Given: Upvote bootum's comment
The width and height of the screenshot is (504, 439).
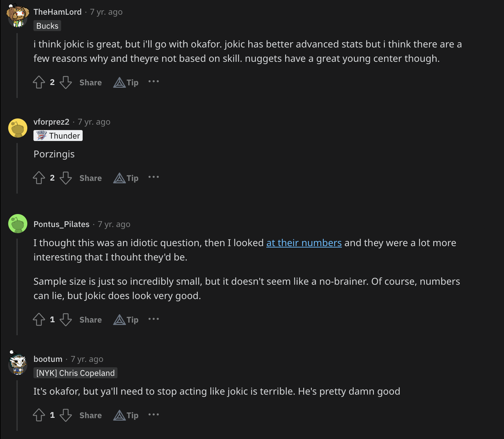Looking at the screenshot, I should pyautogui.click(x=39, y=415).
